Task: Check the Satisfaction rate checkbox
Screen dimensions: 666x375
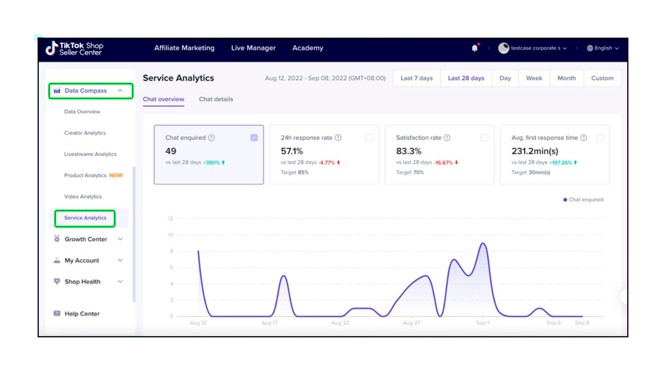Action: click(x=485, y=138)
